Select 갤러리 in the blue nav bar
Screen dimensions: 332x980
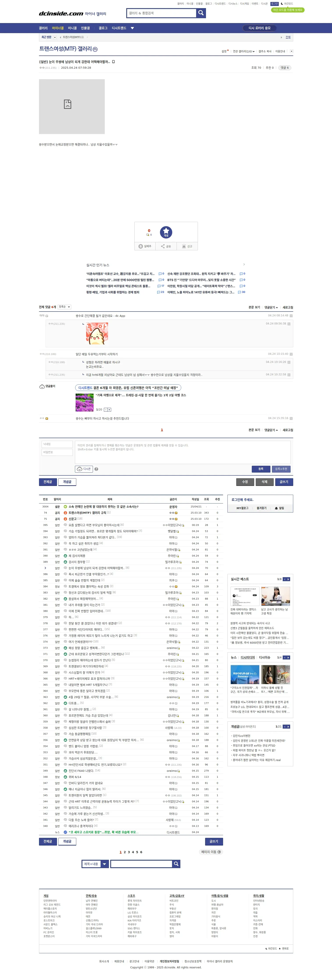(x=43, y=28)
